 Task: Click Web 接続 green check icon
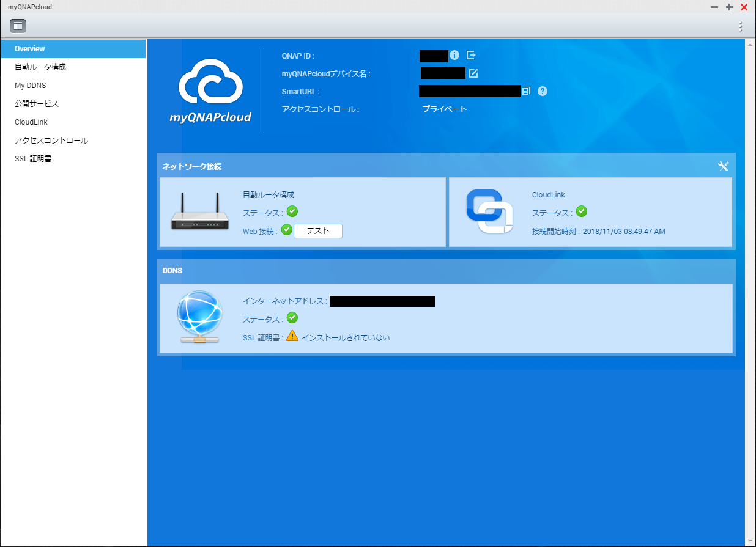[x=286, y=230]
